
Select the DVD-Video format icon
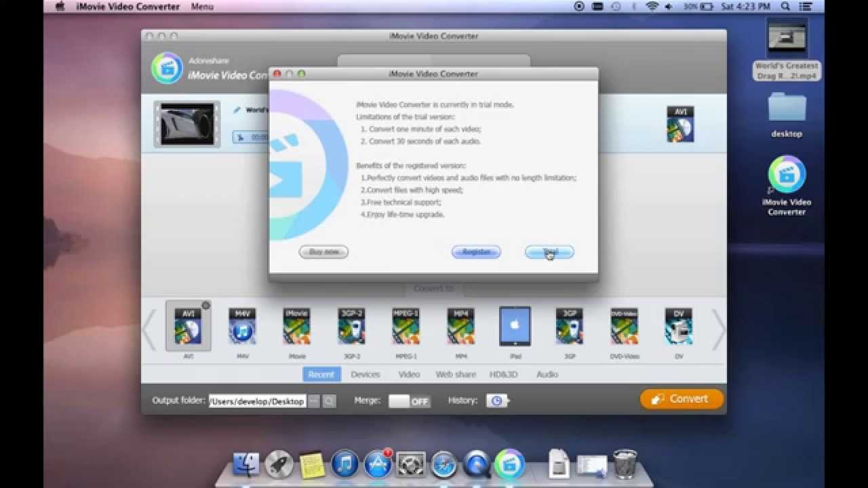point(624,327)
